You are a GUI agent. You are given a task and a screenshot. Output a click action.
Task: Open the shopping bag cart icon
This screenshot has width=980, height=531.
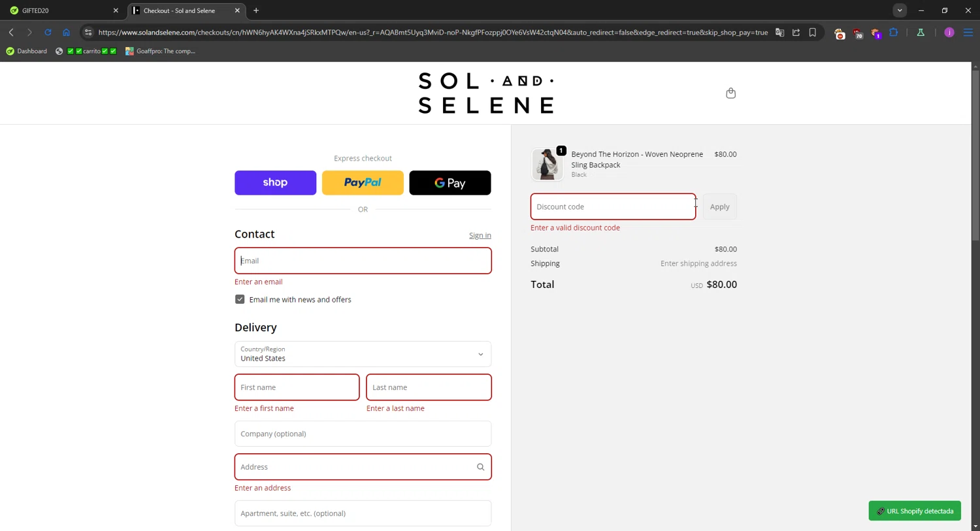tap(730, 93)
